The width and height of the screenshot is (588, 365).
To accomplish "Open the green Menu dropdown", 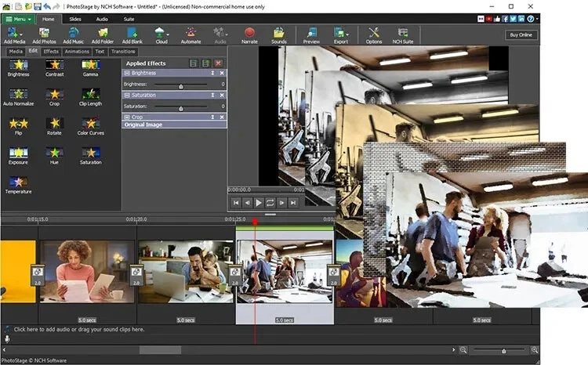I will 19,18.
